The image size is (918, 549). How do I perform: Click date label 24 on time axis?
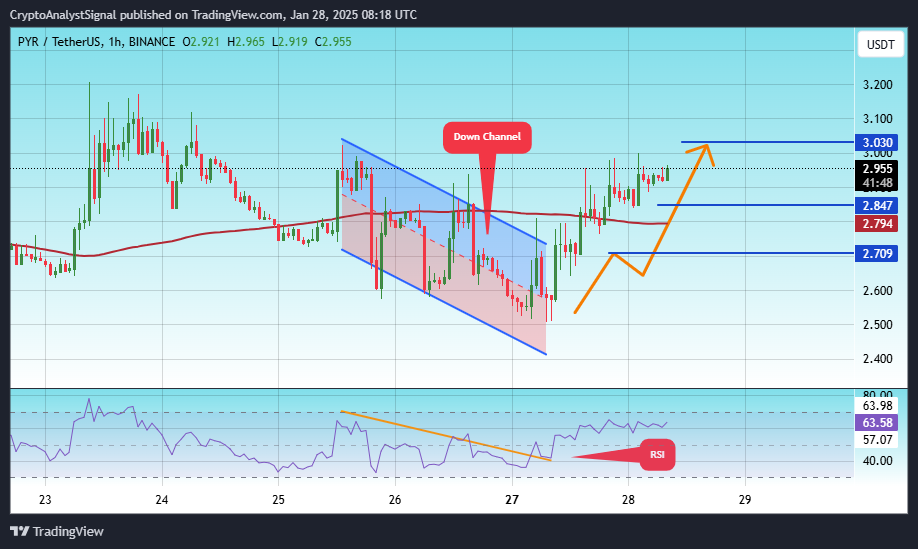[x=162, y=500]
